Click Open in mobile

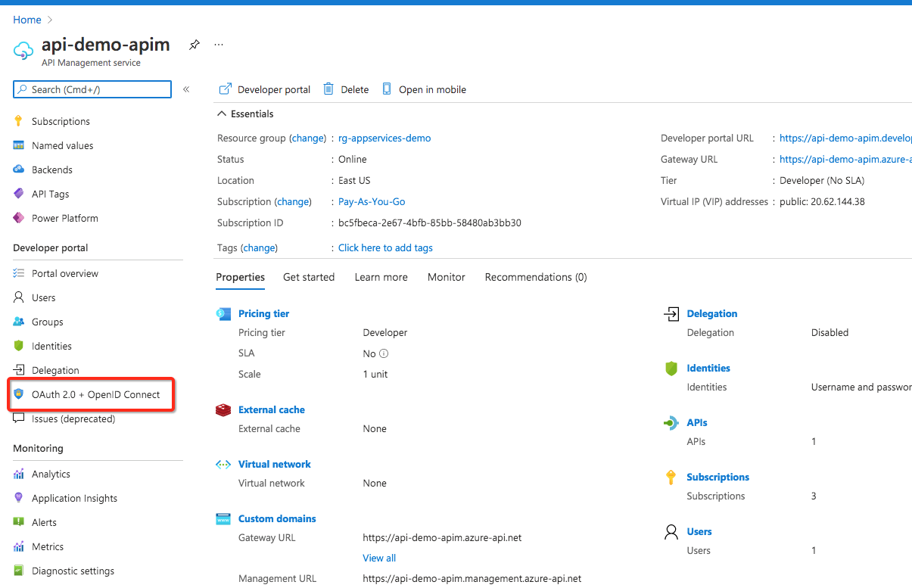coord(424,89)
